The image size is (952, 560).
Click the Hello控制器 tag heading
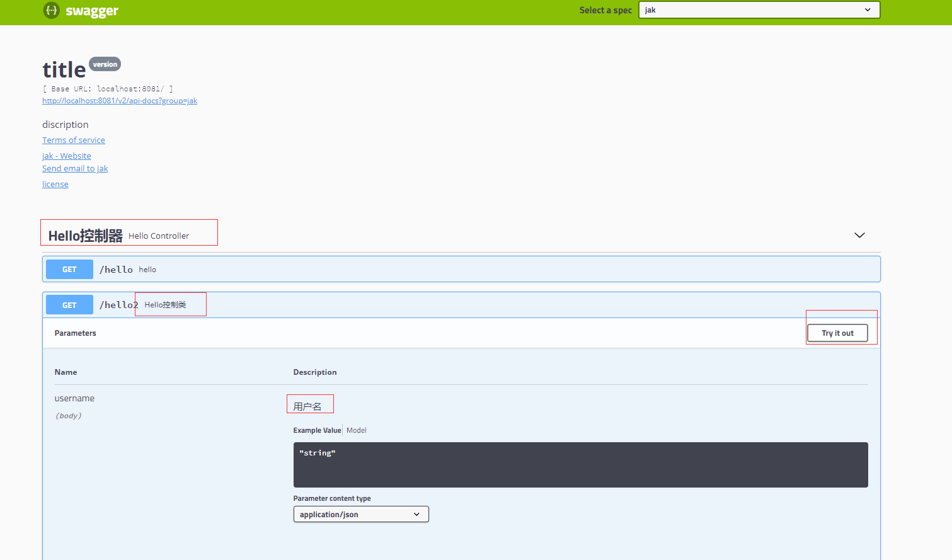pos(85,236)
